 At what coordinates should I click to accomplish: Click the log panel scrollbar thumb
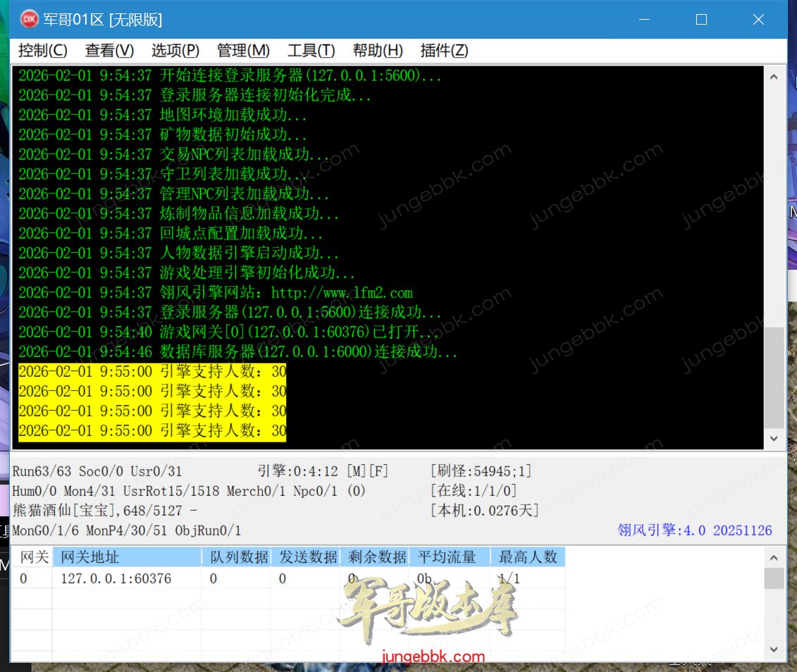click(x=774, y=377)
